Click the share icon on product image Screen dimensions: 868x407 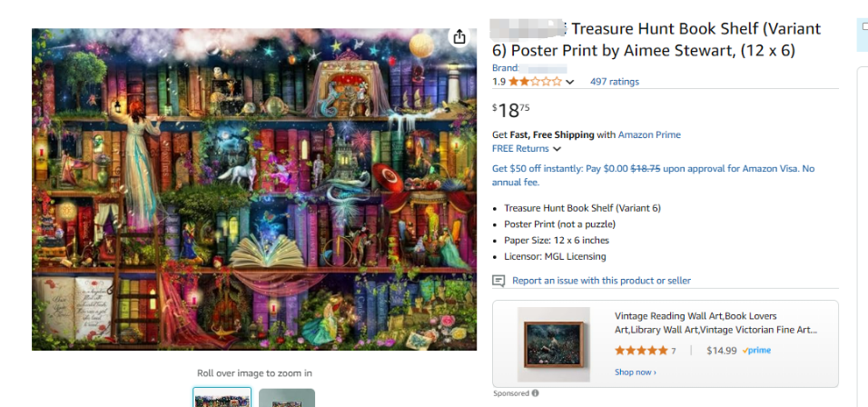[459, 37]
